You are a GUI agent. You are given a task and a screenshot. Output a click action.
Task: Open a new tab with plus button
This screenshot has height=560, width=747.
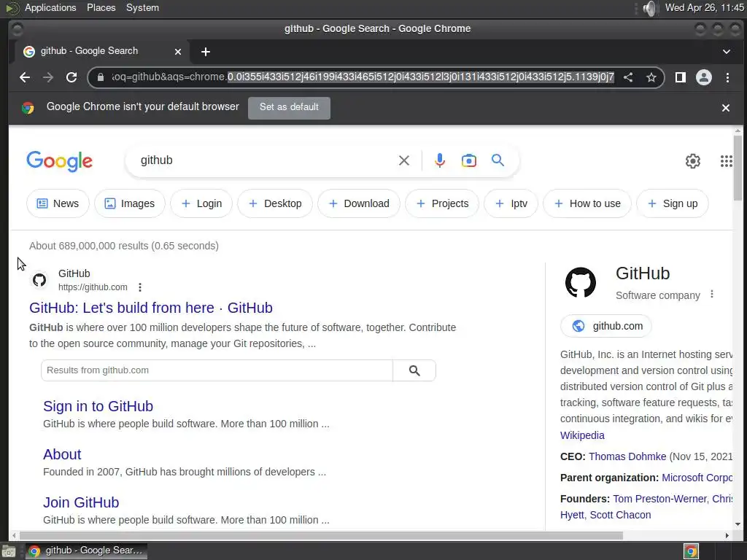(x=205, y=52)
